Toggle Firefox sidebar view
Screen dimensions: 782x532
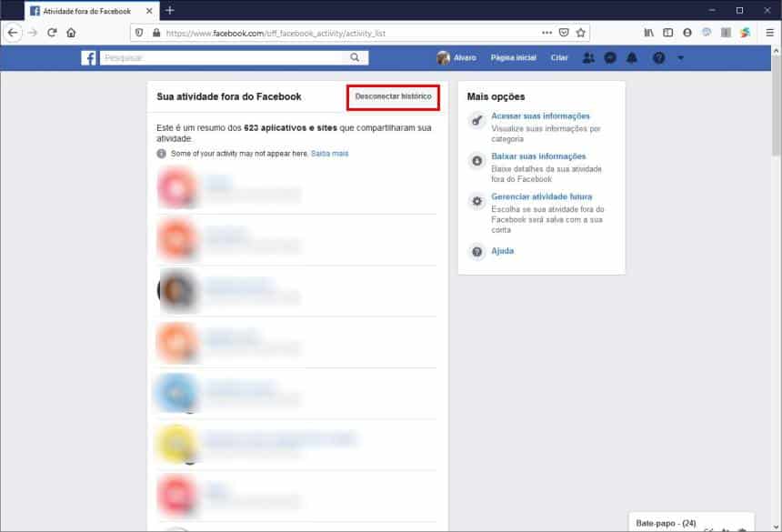[667, 33]
